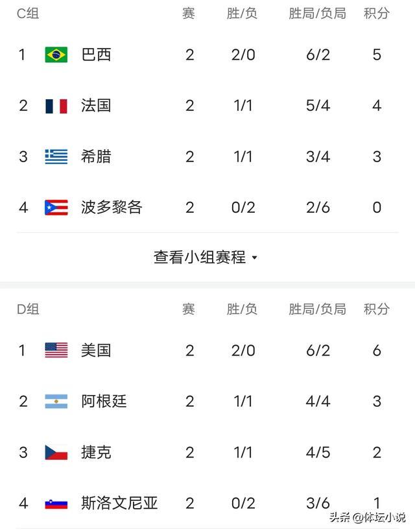This screenshot has width=415, height=532.
Task: Select the 阿根廷 team name
Action: [104, 402]
